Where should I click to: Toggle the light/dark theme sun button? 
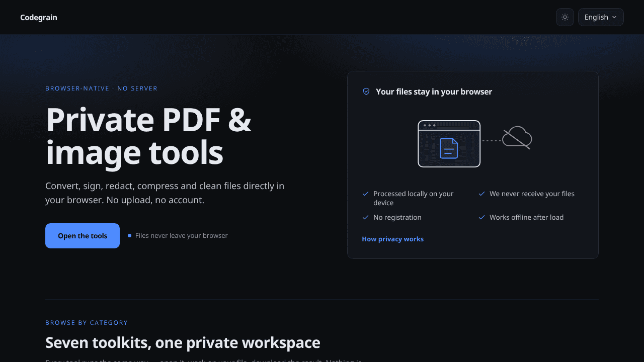pos(565,17)
